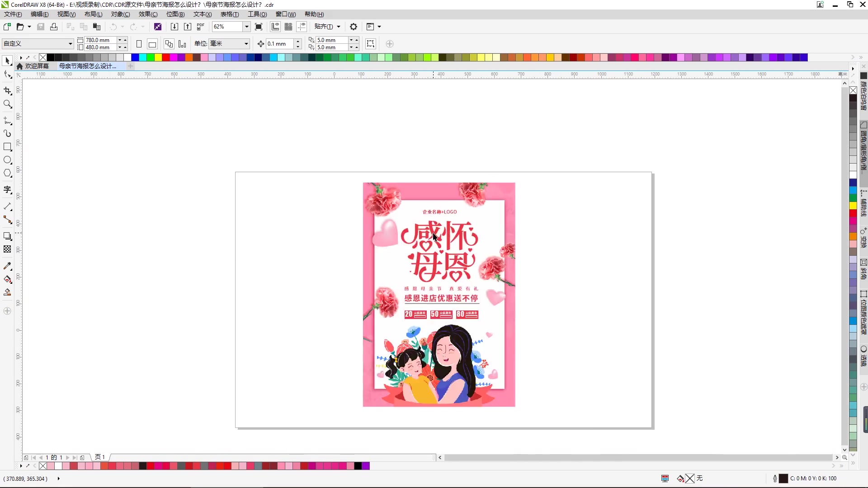Click the Search content purple icon

click(x=157, y=27)
